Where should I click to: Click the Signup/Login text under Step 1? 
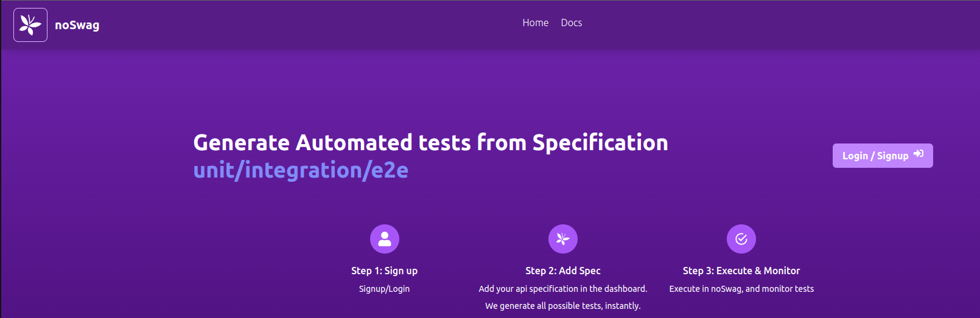point(384,289)
